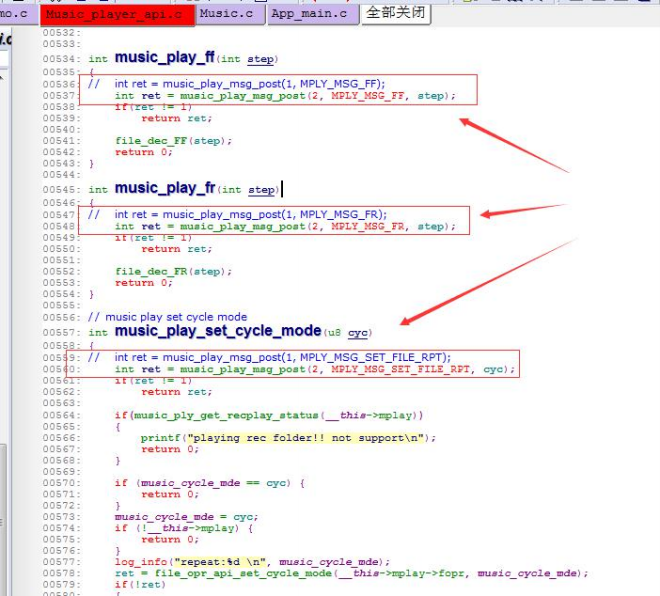Click the MPLY_MSG_FF constant on line 537

tap(367, 96)
